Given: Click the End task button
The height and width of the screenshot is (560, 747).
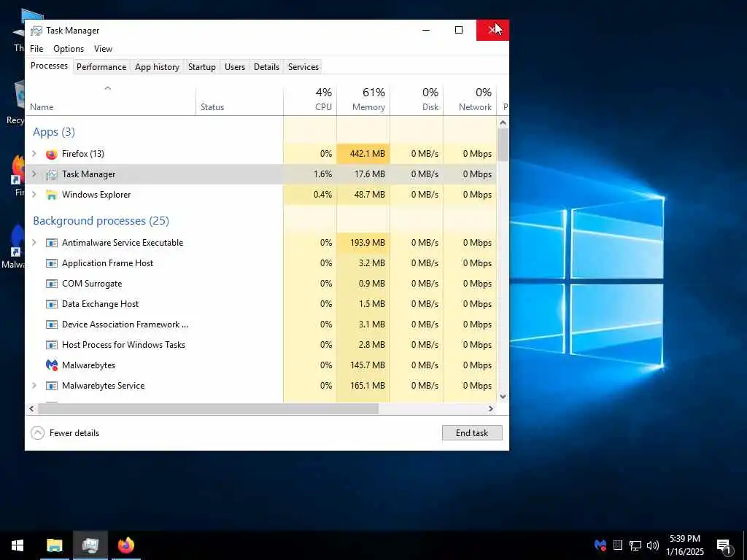Looking at the screenshot, I should coord(472,433).
